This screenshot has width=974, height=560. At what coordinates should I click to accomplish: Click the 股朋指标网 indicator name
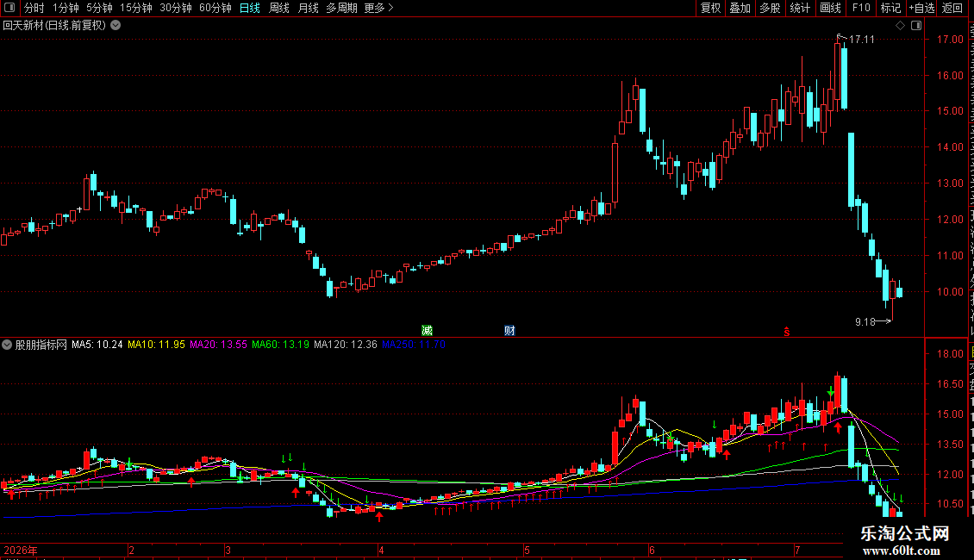coord(41,345)
